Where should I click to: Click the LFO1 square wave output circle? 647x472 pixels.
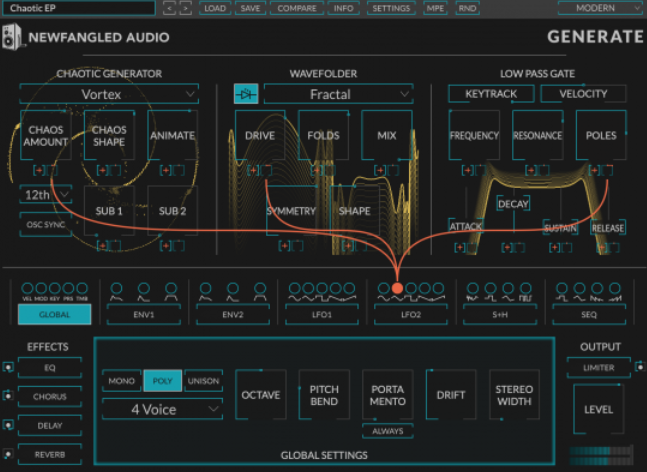click(x=322, y=288)
